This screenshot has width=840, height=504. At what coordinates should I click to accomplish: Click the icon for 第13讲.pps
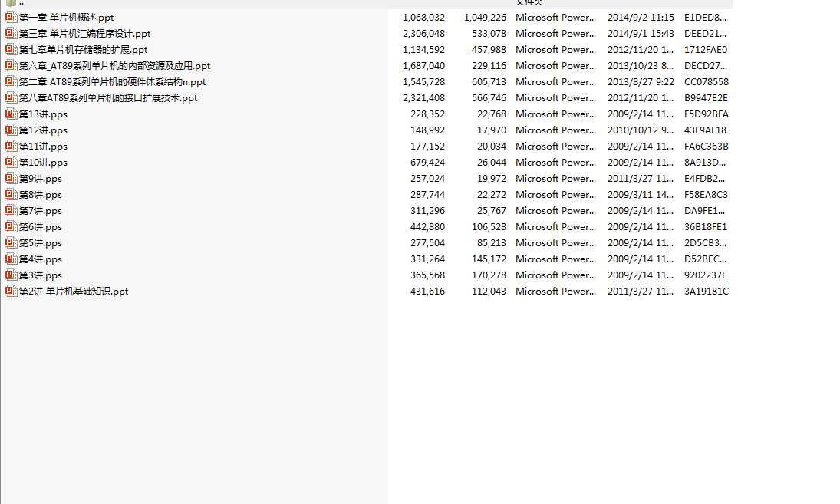[11, 114]
